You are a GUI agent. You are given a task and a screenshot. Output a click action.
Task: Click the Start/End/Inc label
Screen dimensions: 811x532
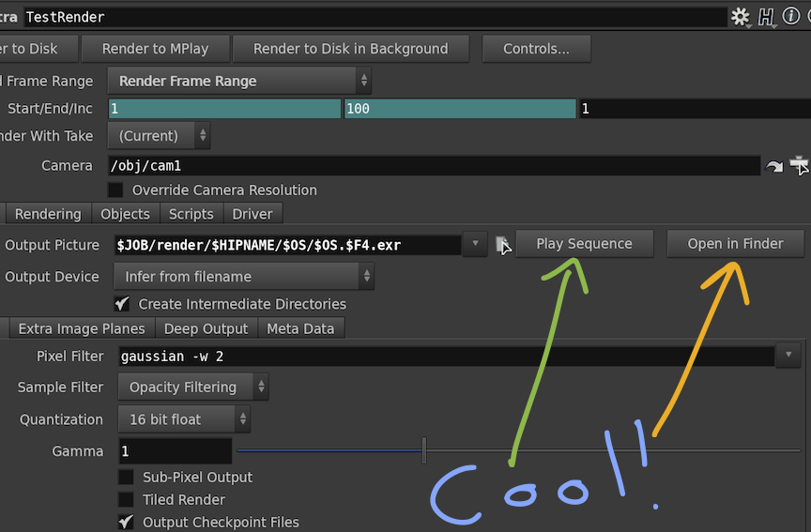point(50,108)
